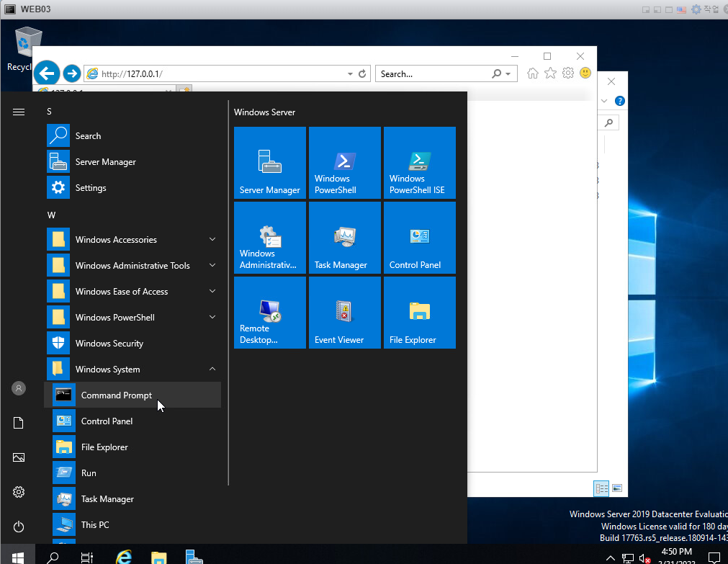
Task: Click the Event Viewer tile
Action: click(x=344, y=312)
